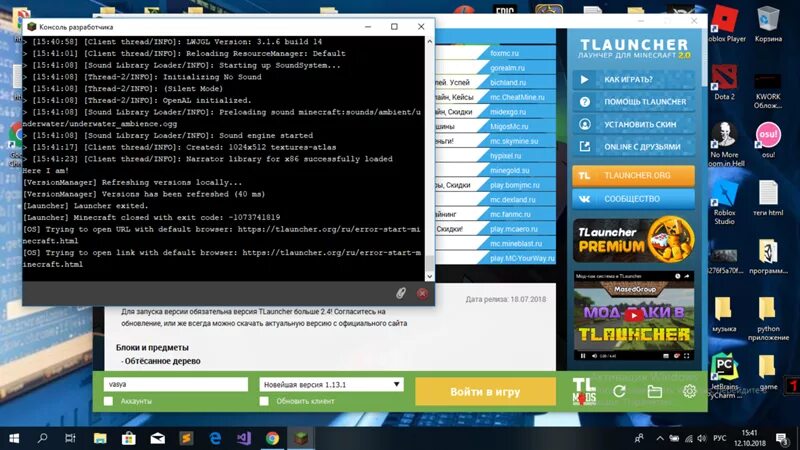Click the ONLINE С ДРУЗЬЯМИ button
This screenshot has width=800, height=450.
pyautogui.click(x=633, y=146)
